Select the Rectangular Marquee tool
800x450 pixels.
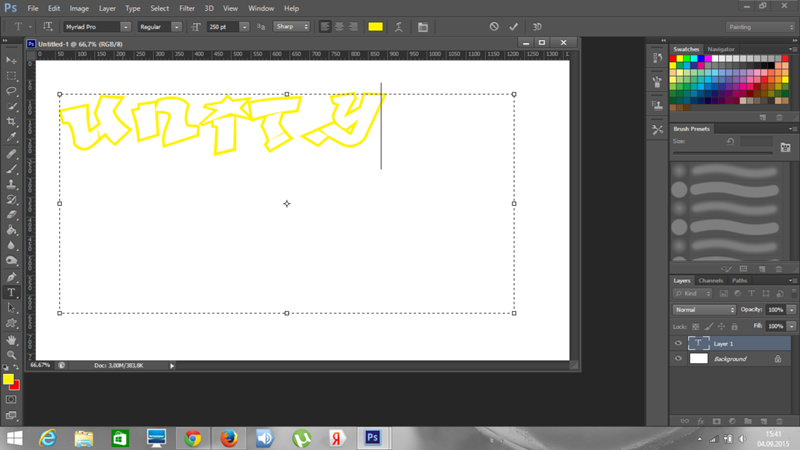pyautogui.click(x=11, y=76)
